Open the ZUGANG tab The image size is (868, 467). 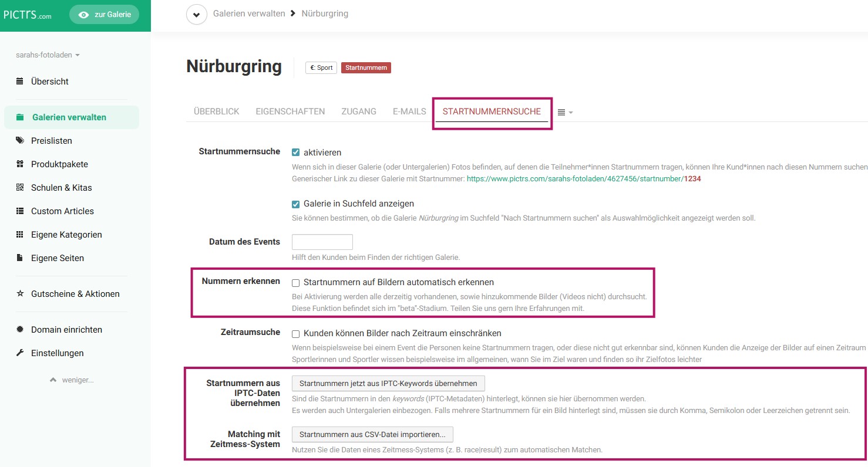point(359,111)
